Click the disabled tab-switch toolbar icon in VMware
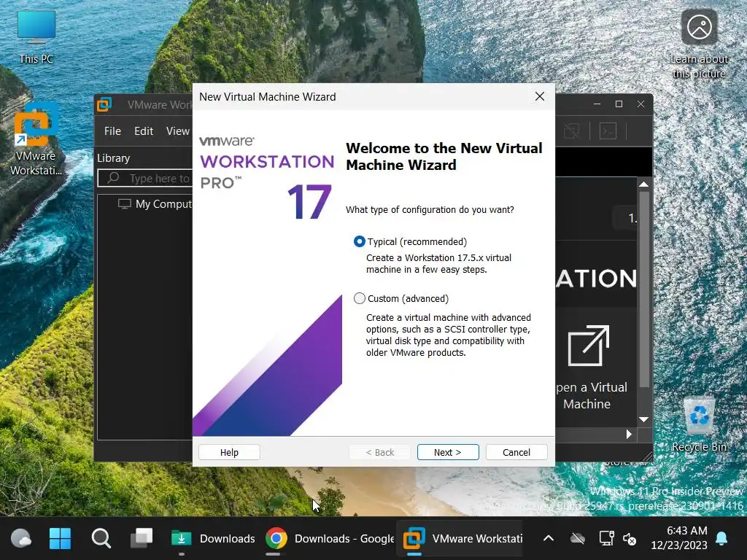 572,131
